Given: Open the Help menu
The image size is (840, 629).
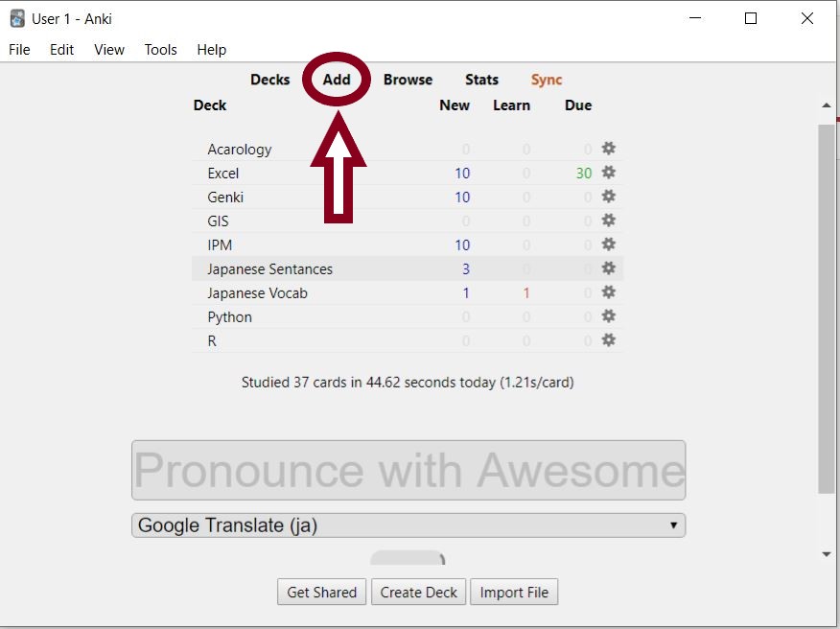Looking at the screenshot, I should pyautogui.click(x=212, y=50).
